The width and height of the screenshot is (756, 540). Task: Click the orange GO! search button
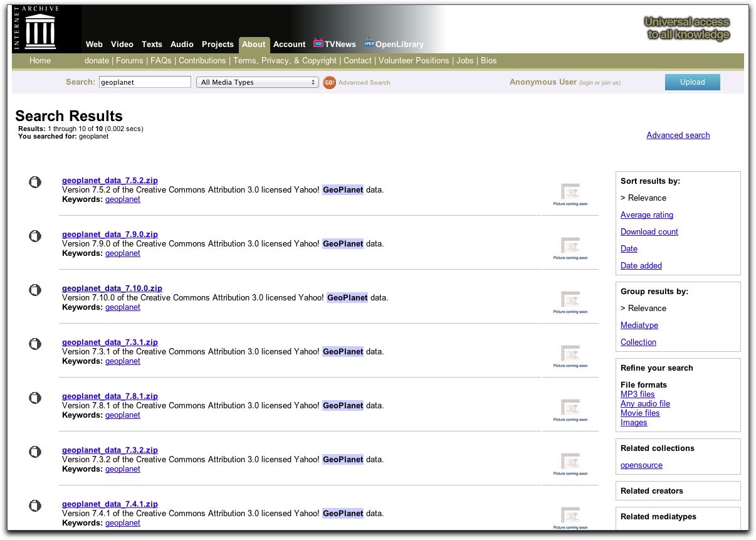329,82
